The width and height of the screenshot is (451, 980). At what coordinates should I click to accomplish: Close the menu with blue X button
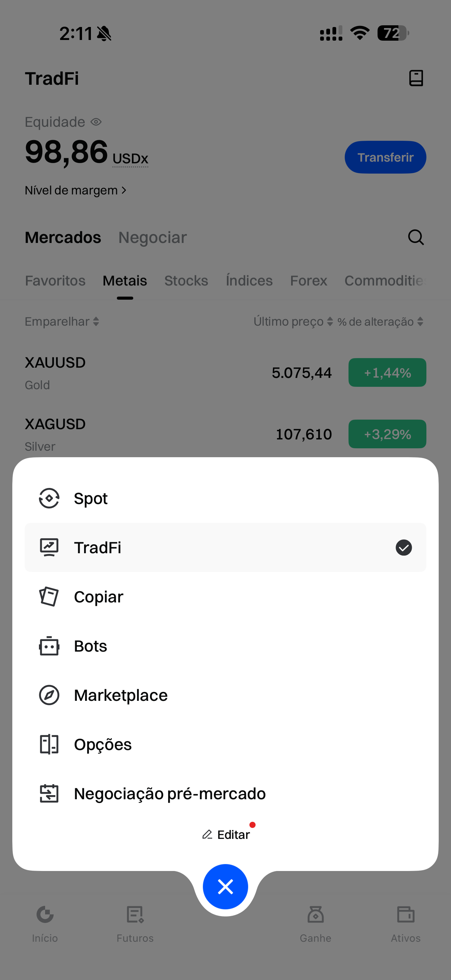(225, 887)
